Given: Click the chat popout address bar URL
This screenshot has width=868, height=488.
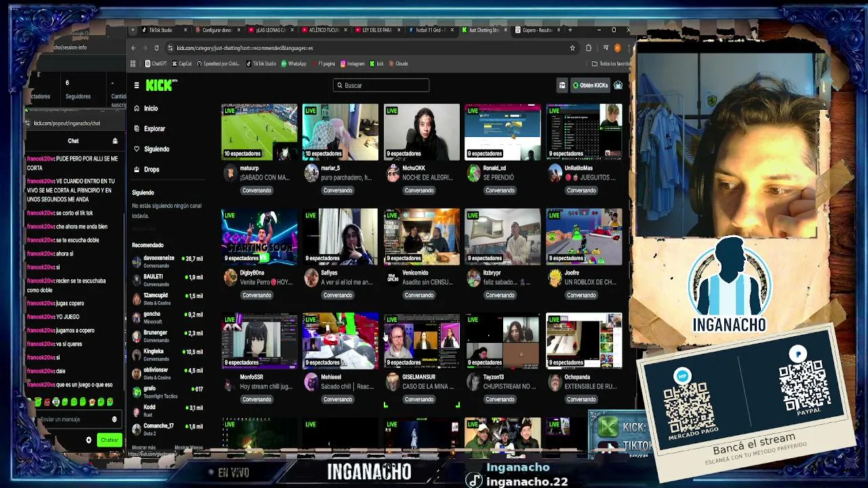Looking at the screenshot, I should 66,123.
